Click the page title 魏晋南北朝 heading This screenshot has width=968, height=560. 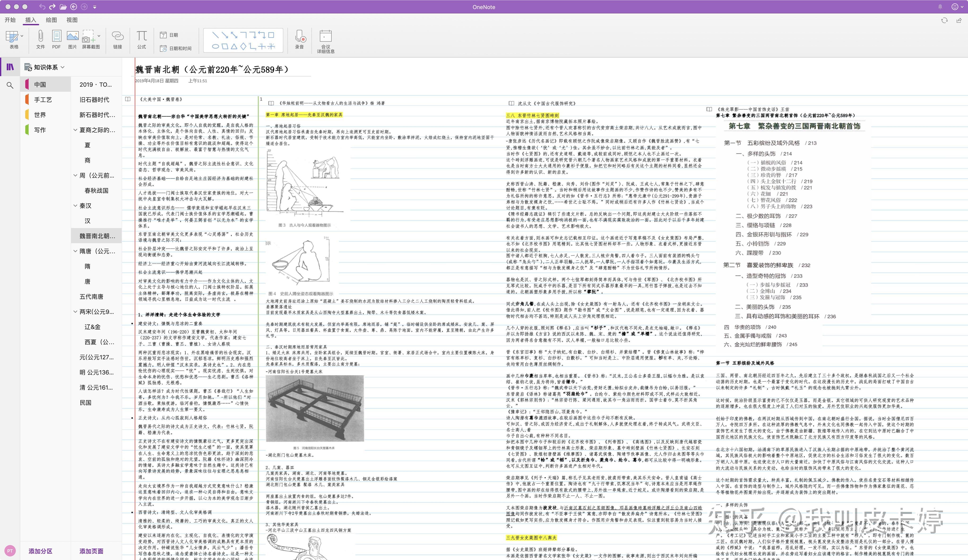212,69
